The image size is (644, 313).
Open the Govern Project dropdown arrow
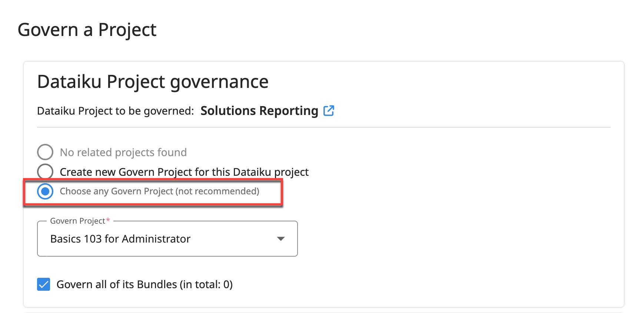click(x=281, y=239)
